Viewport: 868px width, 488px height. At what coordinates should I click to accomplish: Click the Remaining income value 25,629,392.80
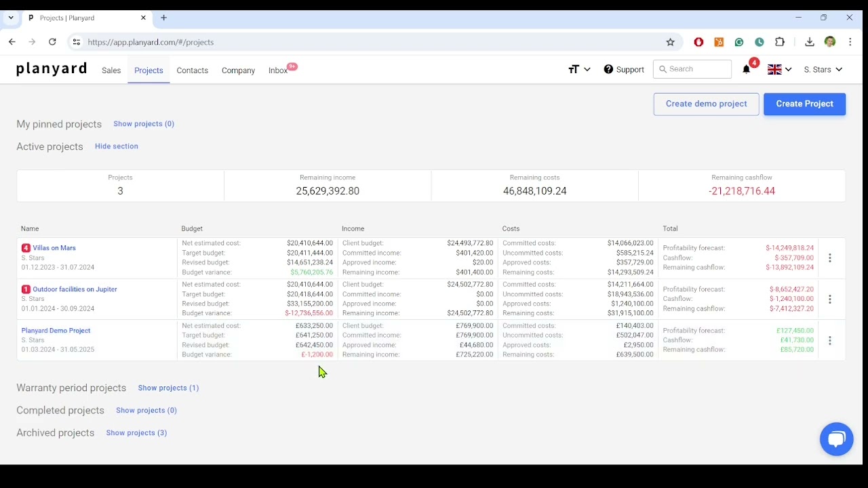coord(328,191)
